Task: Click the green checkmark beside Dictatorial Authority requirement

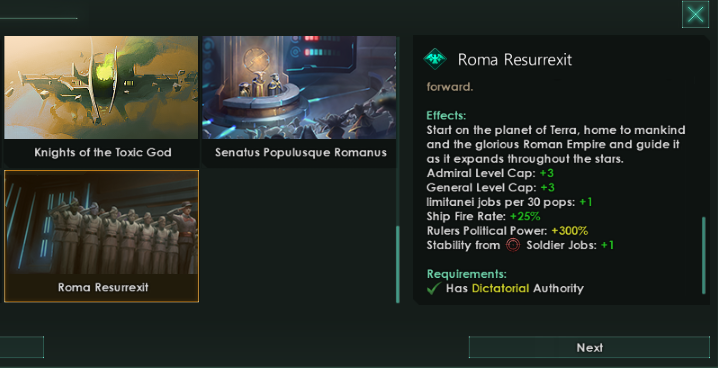Action: coord(434,288)
